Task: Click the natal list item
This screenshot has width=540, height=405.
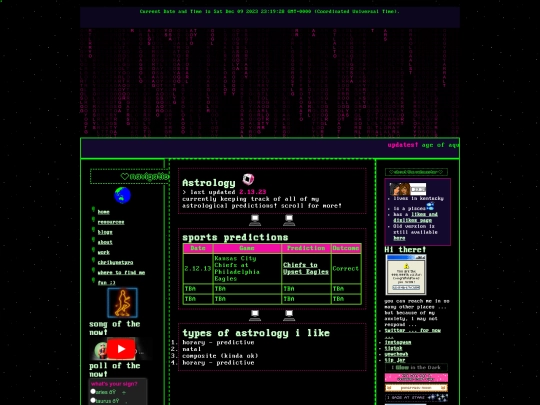Action: 191,349
